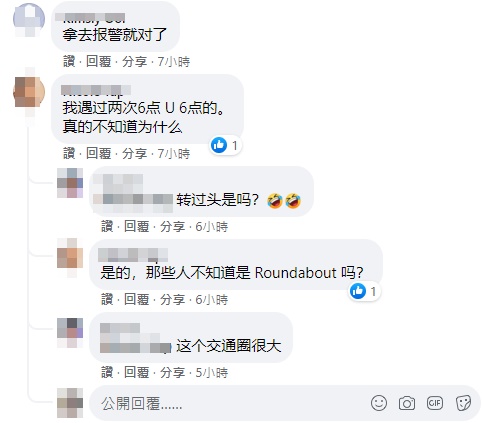483x423 pixels.
Task: Reply to comment 我遇过两次6点 U 6点的
Action: click(98, 154)
